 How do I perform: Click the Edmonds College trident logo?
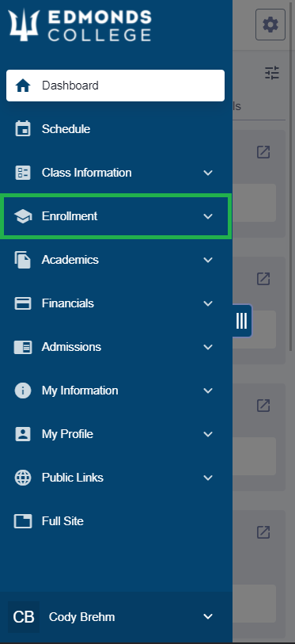[x=24, y=25]
